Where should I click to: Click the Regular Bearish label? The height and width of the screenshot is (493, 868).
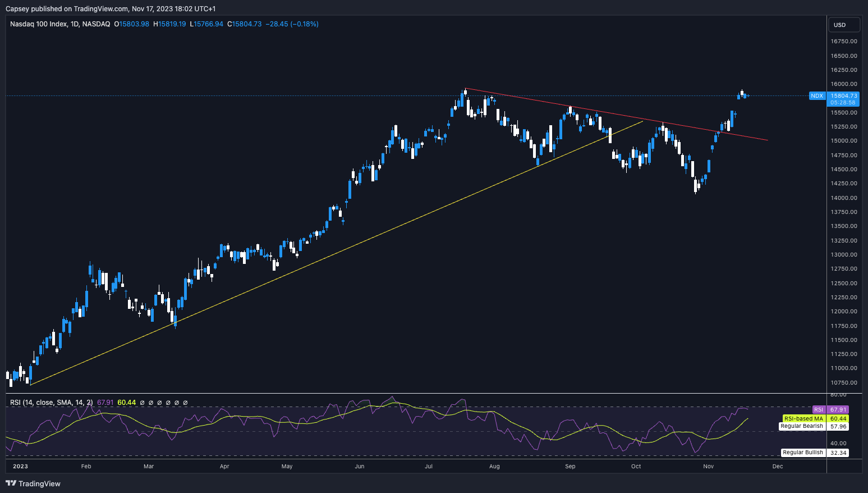tap(802, 426)
